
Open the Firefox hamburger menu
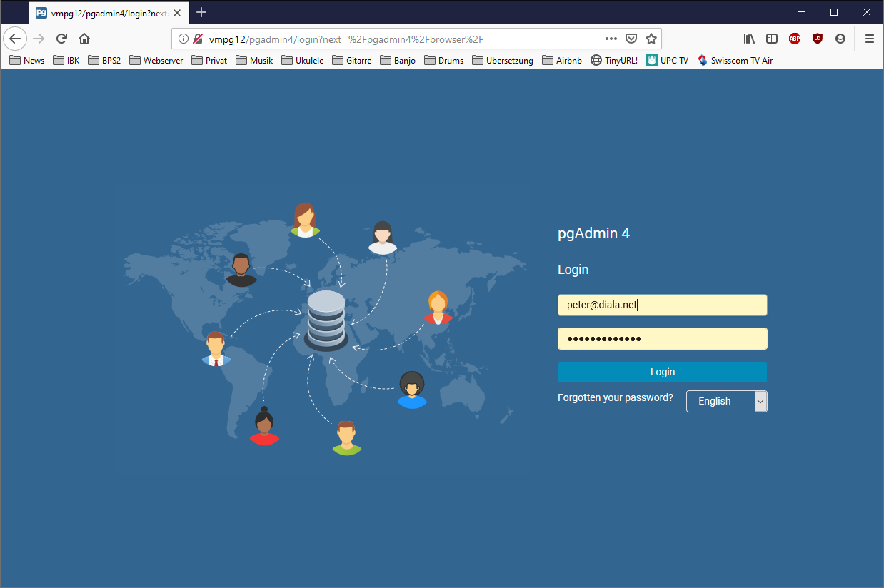click(870, 39)
